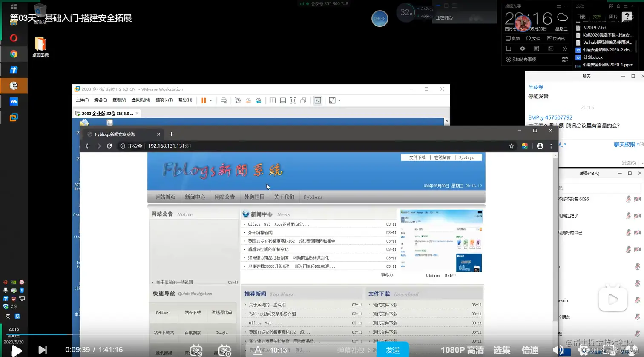Switch to 图片 tab in 文档 panel
Image resolution: width=644 pixels, height=357 pixels.
coord(613,17)
